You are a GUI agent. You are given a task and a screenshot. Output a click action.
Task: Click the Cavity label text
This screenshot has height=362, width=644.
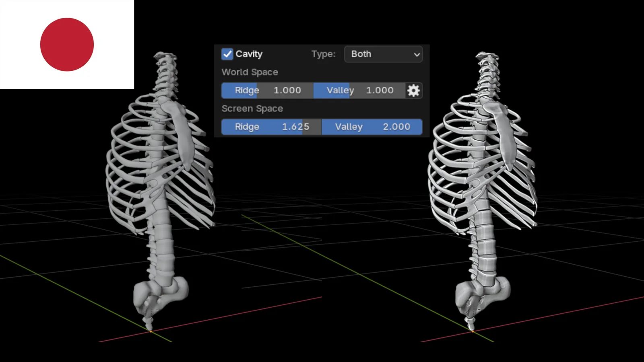click(249, 54)
